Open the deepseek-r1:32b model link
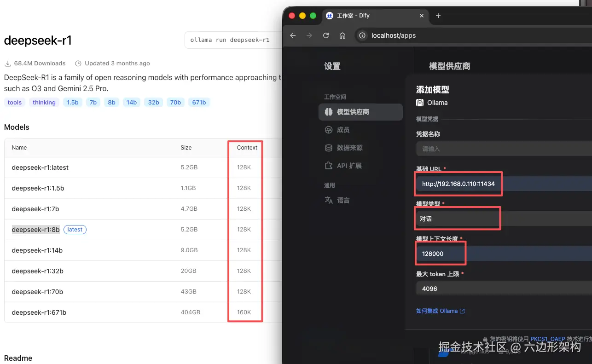The height and width of the screenshot is (364, 592). point(38,271)
